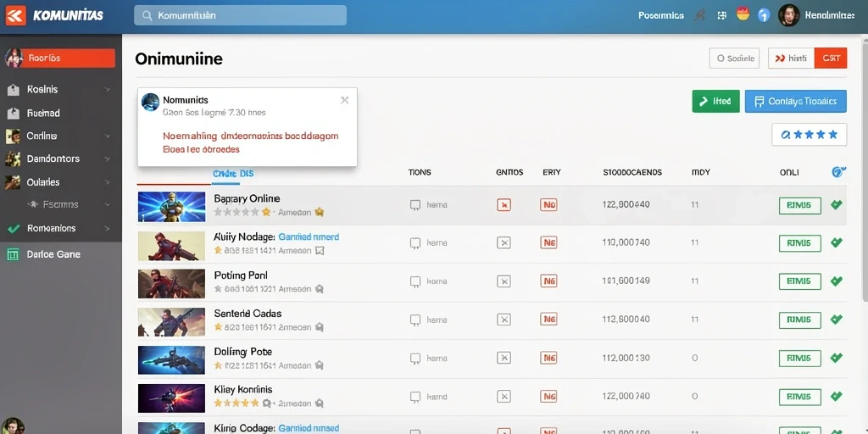Image resolution: width=868 pixels, height=434 pixels.
Task: Click the KOMUNITAS logo icon
Action: point(15,16)
